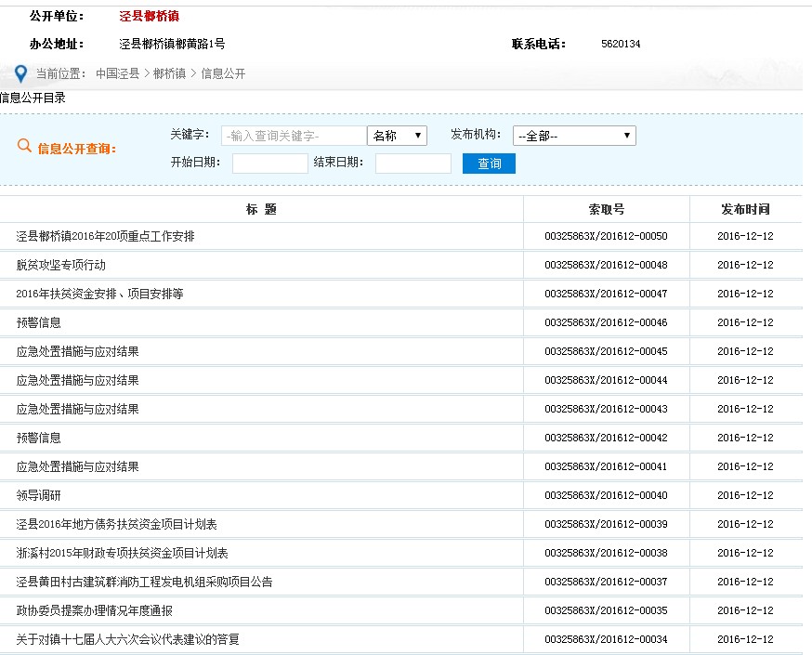Open 关于对镇十七届人大六次会议代表建议的答复
The width and height of the screenshot is (812, 655).
click(x=128, y=639)
